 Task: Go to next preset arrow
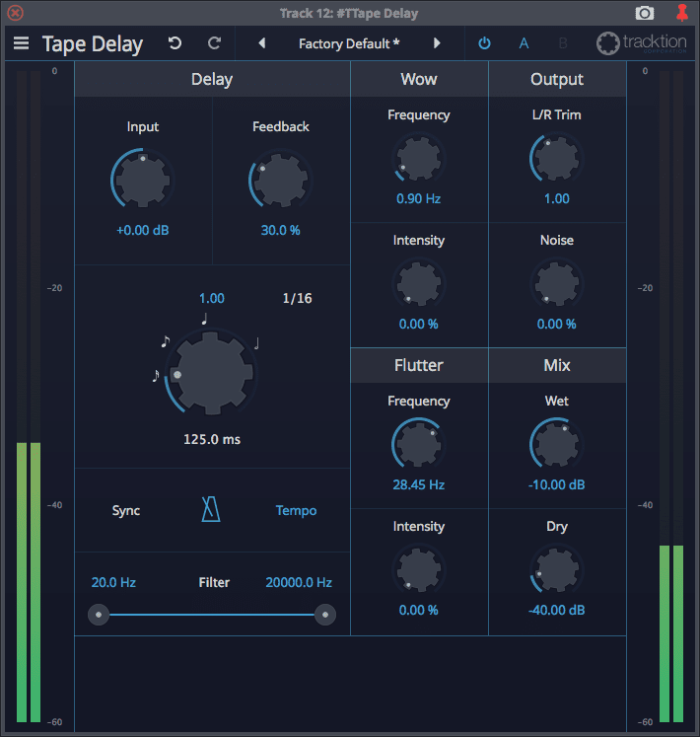pyautogui.click(x=437, y=43)
